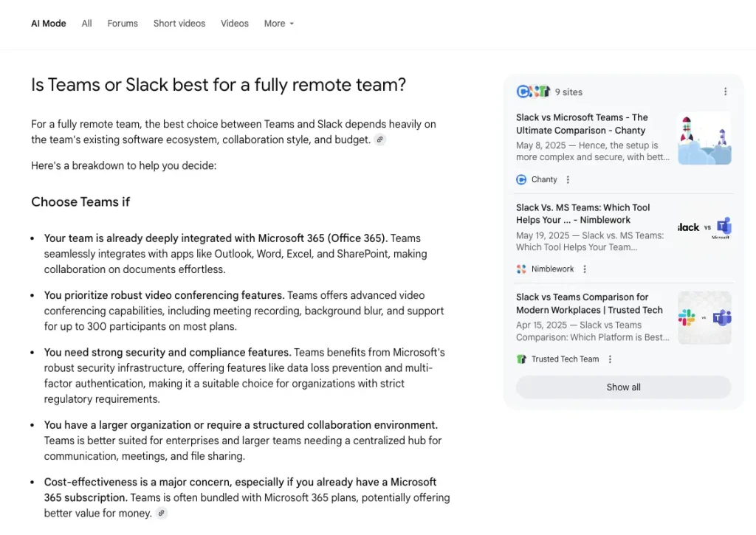Click the Trusted Tech Team favicon
756x535 pixels.
tap(521, 359)
